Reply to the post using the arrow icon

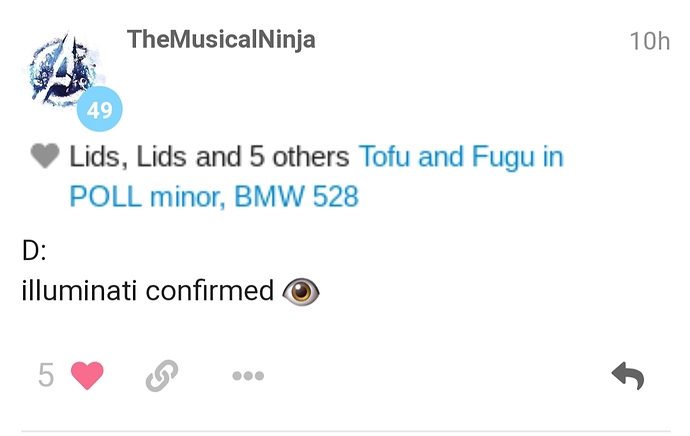(627, 375)
